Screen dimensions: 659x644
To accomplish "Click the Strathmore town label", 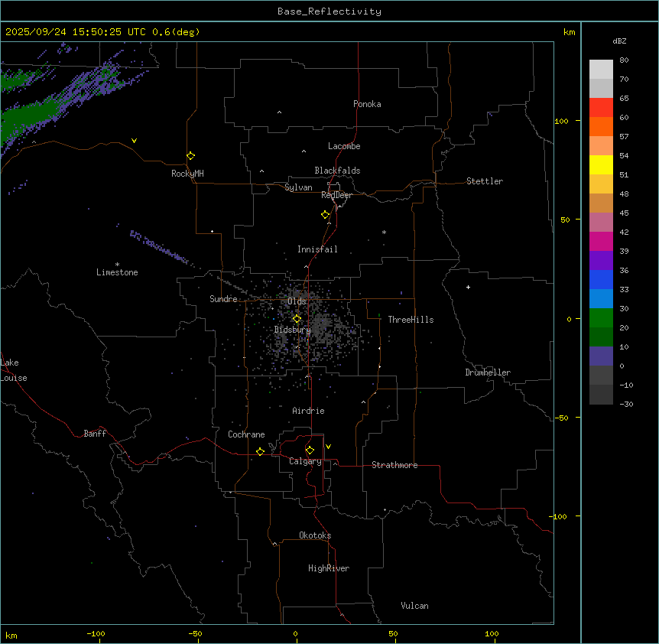I will click(x=394, y=465).
